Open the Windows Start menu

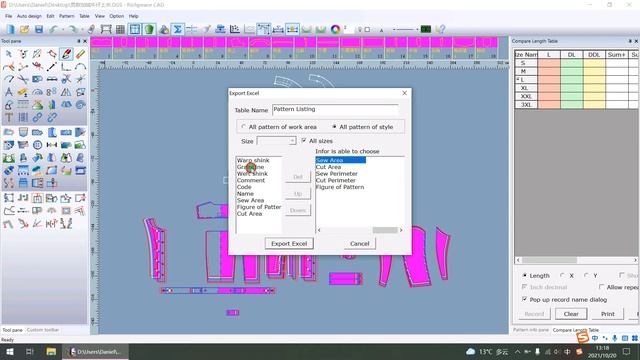(x=9, y=351)
